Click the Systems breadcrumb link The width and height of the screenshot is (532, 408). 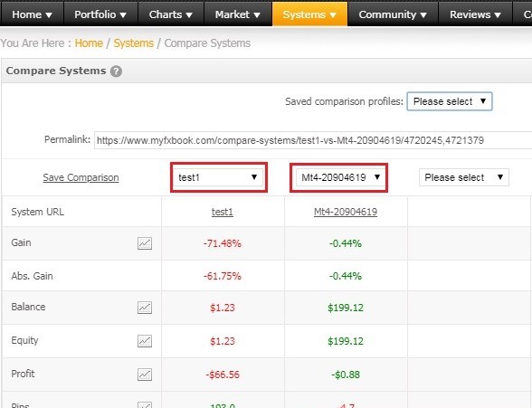[x=133, y=43]
